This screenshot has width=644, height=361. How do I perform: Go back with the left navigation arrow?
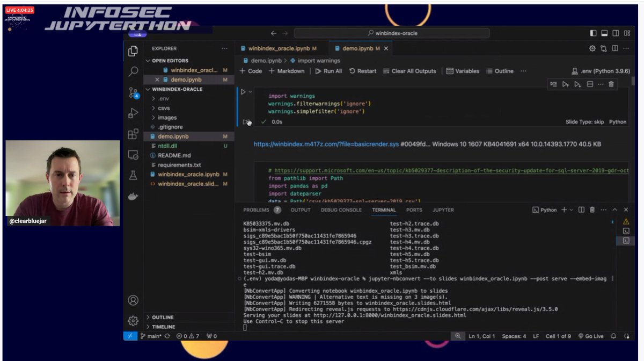(273, 33)
